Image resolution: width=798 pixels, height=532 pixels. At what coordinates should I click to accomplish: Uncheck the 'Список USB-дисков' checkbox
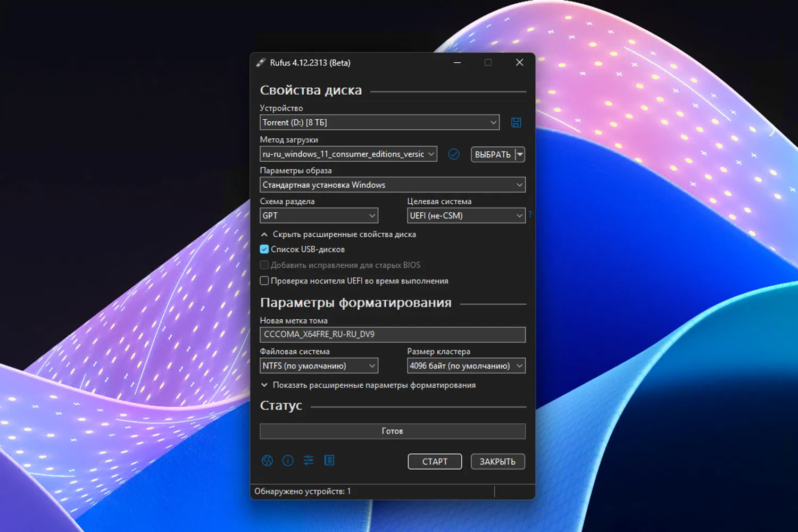[x=264, y=249]
